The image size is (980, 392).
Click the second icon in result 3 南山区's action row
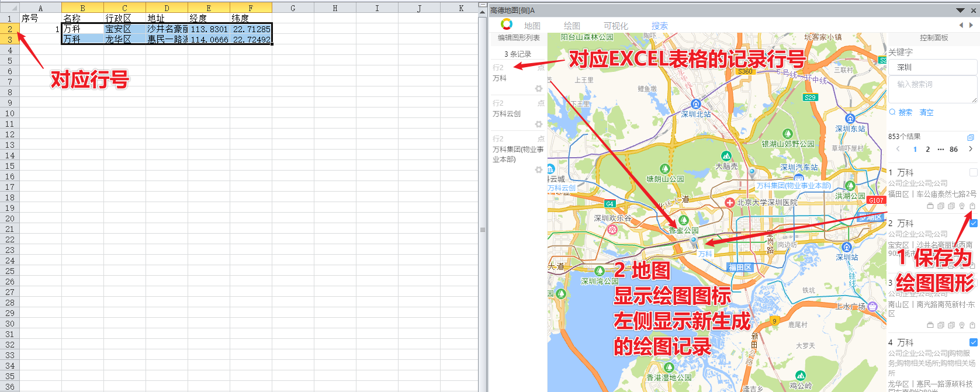941,325
